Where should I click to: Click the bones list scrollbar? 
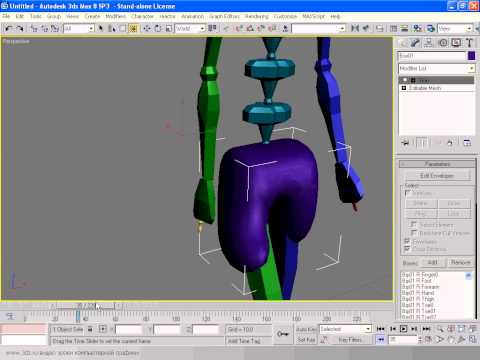coord(469,295)
